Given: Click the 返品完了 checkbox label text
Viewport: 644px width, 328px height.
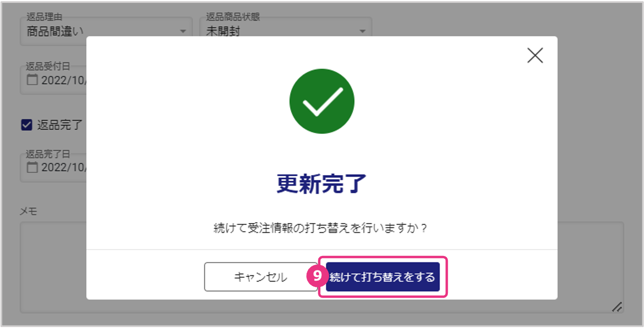Looking at the screenshot, I should (x=60, y=125).
